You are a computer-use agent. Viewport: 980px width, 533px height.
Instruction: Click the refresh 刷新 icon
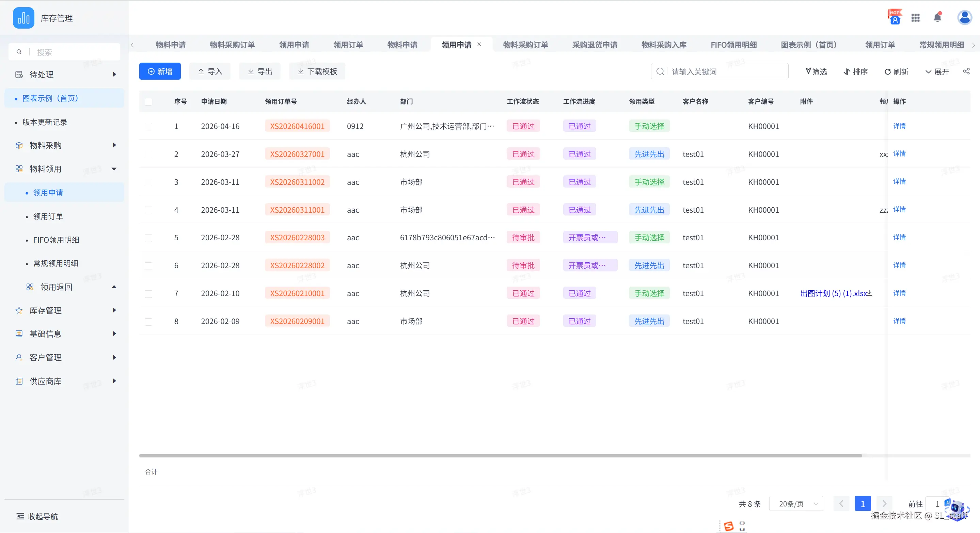click(888, 72)
